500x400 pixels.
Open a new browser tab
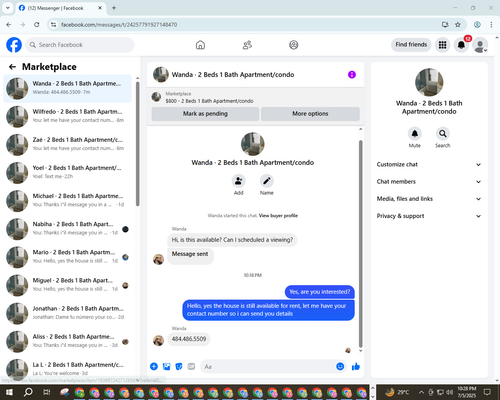[114, 8]
